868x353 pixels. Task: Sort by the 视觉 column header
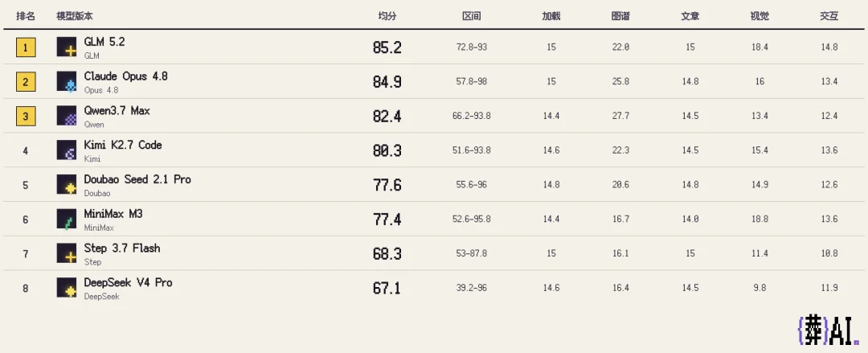(759, 16)
